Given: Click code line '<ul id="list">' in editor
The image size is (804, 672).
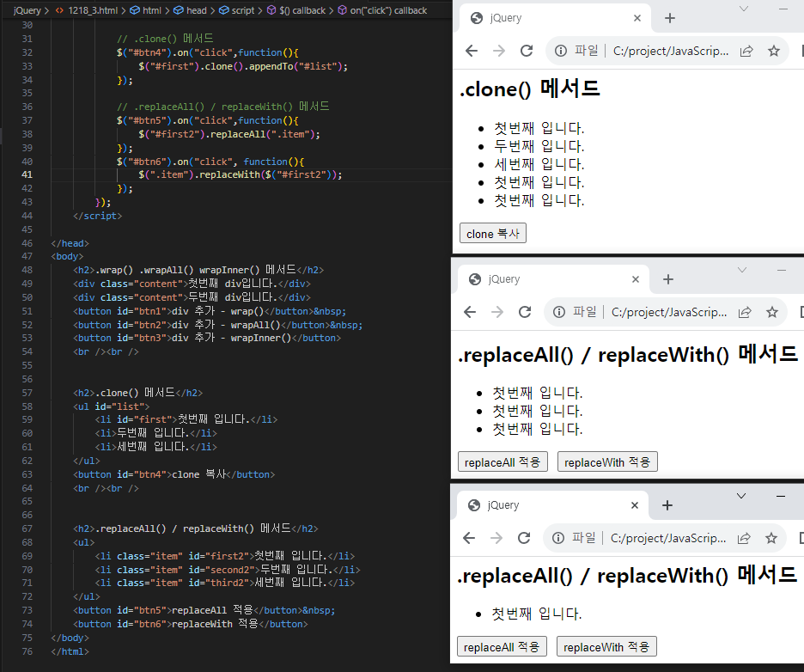Looking at the screenshot, I should pos(112,406).
